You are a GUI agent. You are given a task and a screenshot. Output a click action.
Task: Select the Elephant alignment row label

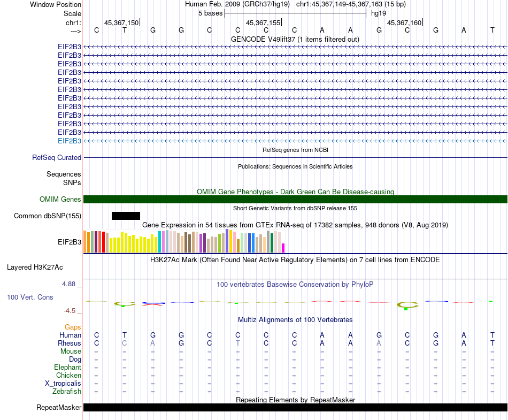click(x=67, y=368)
